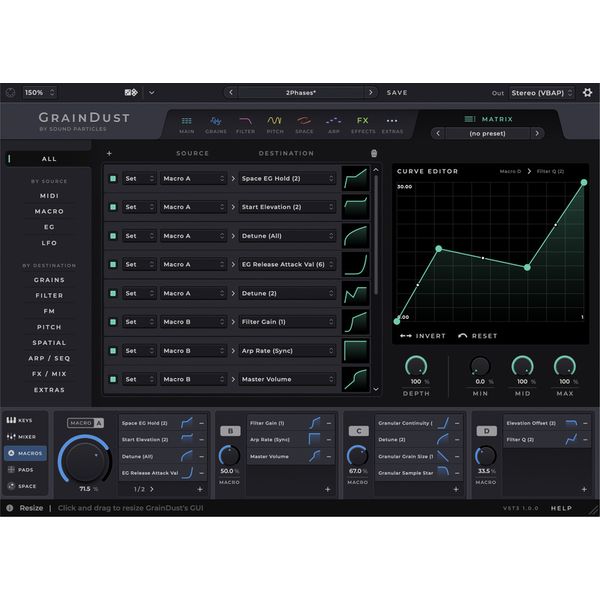Open the Filter section icon
The image size is (600, 600).
(x=245, y=121)
